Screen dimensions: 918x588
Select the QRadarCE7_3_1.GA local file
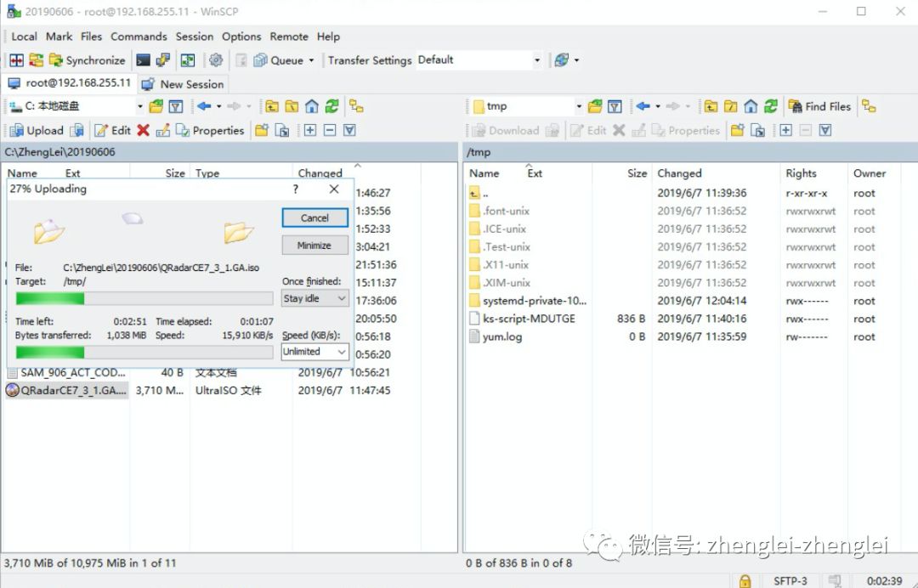click(x=67, y=390)
